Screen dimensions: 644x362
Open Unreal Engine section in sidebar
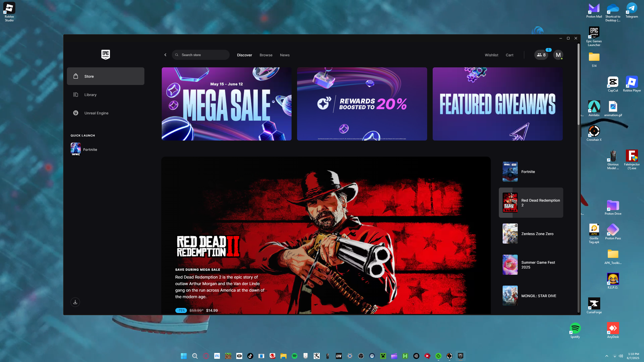pos(96,113)
